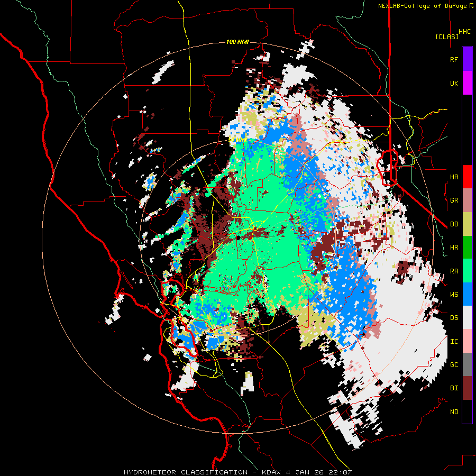
Task: Click the blue WS wet snow swatch
Action: [x=467, y=295]
